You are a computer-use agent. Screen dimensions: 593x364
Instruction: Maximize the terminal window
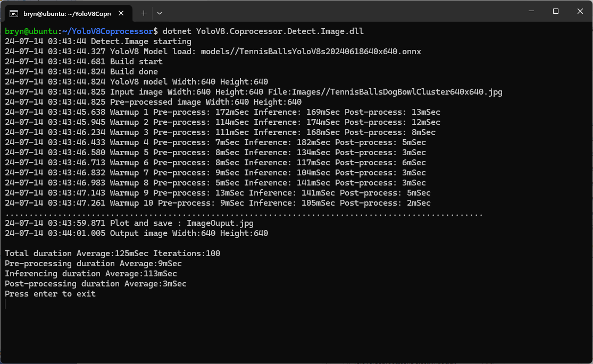pyautogui.click(x=556, y=11)
